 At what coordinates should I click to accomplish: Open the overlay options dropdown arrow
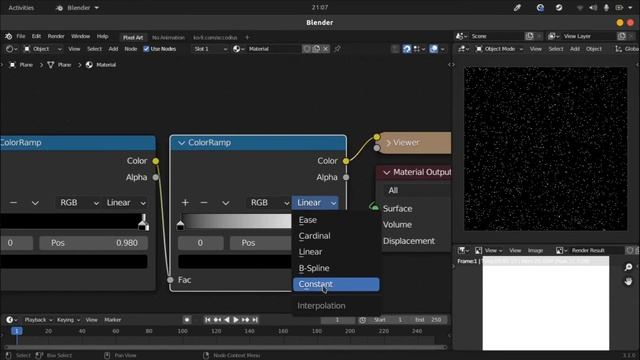tap(442, 49)
